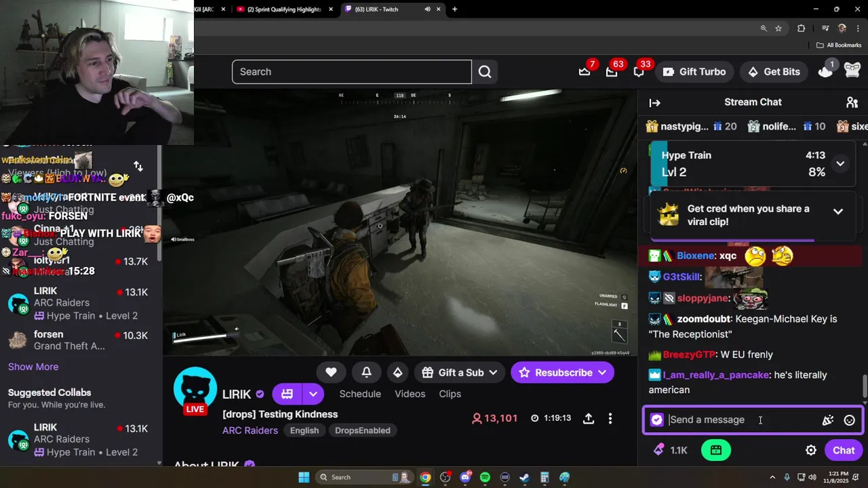Expand the Hype Train details
This screenshot has width=868, height=488.
tap(840, 163)
